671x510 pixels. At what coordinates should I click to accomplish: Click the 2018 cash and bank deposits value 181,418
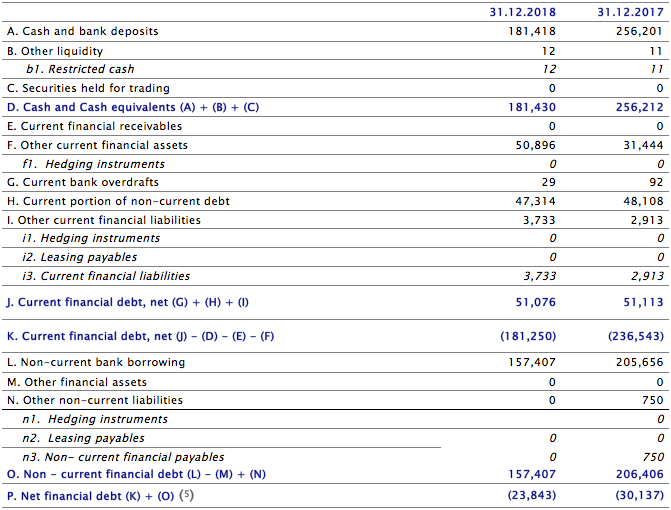(x=531, y=31)
